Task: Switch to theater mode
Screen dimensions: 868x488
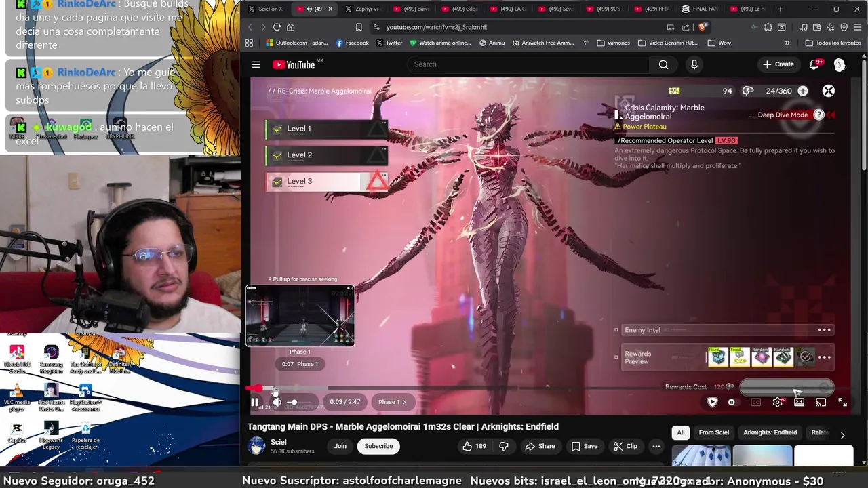Action: pos(799,403)
